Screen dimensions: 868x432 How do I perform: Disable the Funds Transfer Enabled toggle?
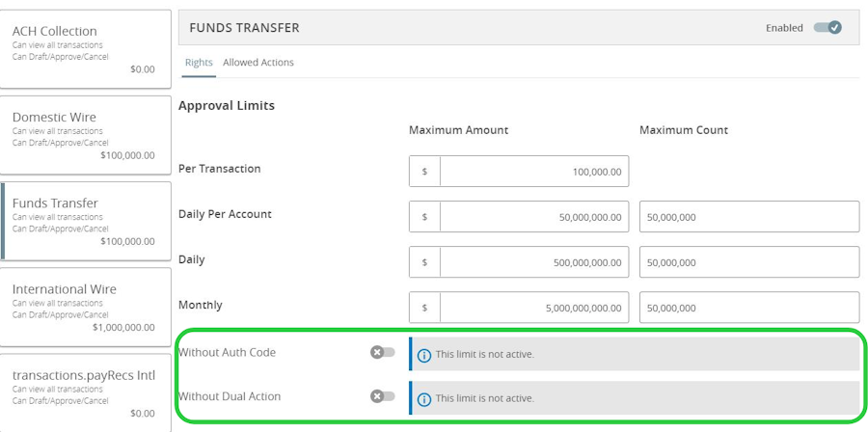tap(827, 28)
